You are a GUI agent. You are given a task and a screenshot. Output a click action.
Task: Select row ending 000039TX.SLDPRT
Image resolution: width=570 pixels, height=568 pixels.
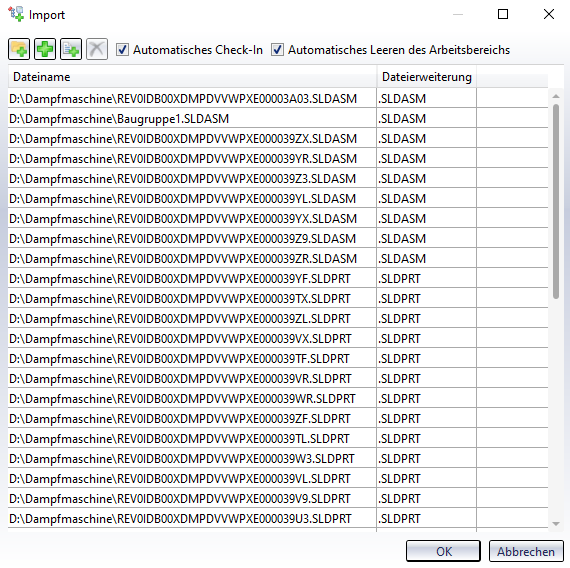[278, 299]
